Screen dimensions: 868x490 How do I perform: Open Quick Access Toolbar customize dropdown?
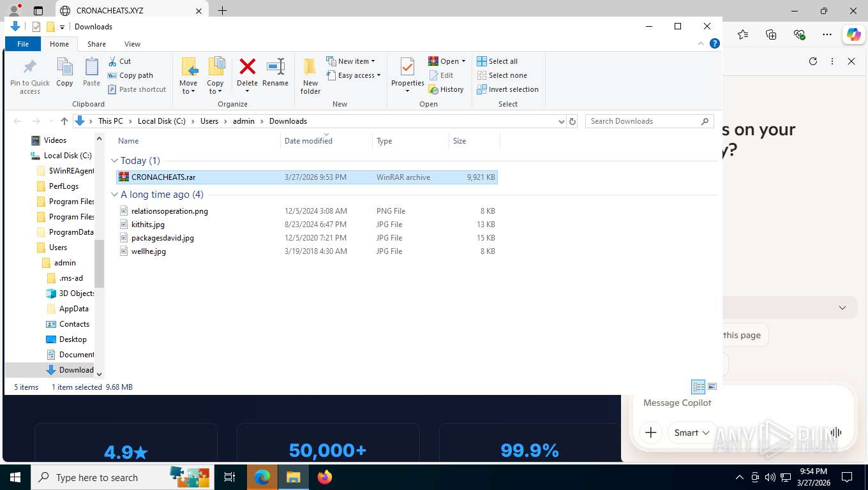pos(62,27)
